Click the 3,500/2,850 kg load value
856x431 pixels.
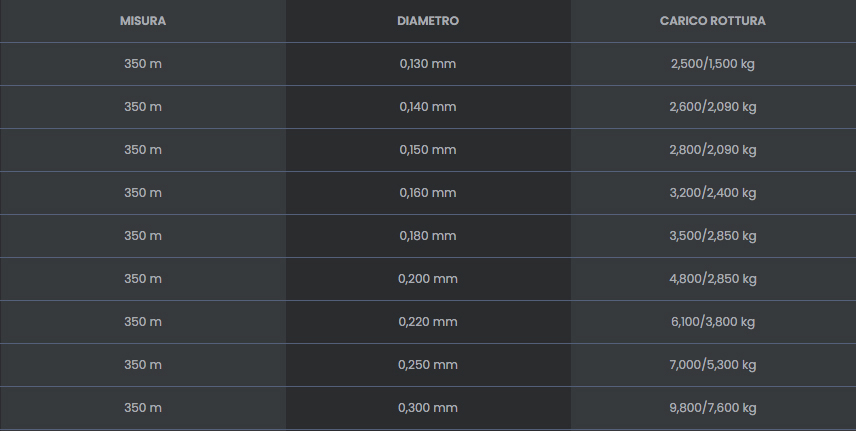[713, 236]
